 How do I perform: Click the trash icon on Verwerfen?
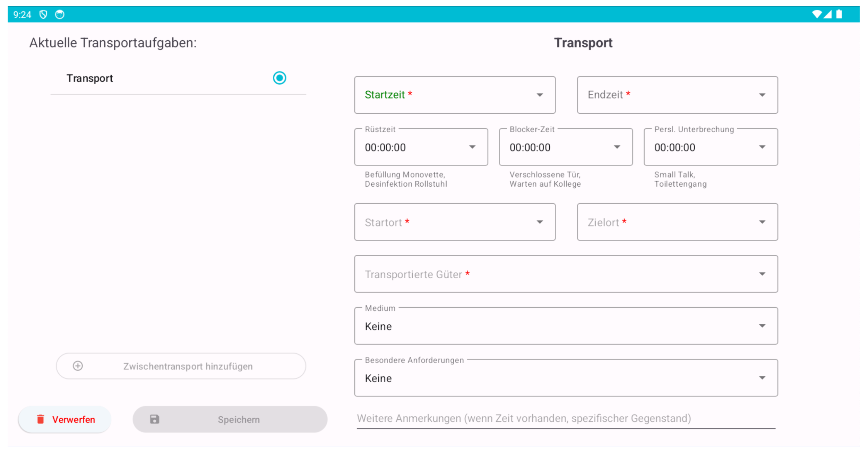click(41, 419)
